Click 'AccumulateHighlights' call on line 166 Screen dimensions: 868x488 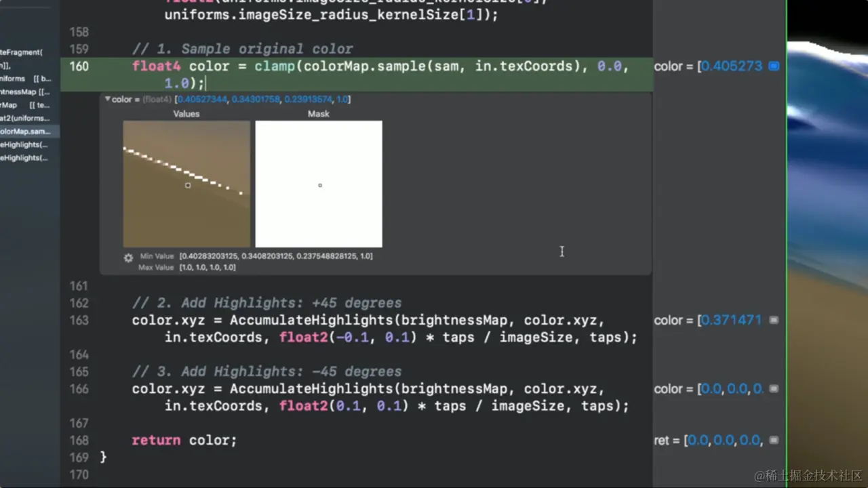click(311, 388)
